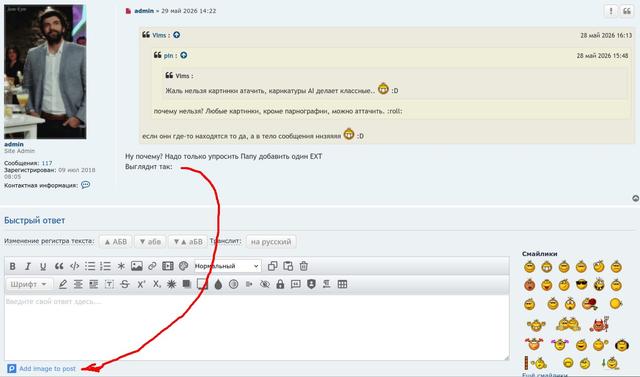
Task: Insert the red devil smiley
Action: pyautogui.click(x=599, y=325)
